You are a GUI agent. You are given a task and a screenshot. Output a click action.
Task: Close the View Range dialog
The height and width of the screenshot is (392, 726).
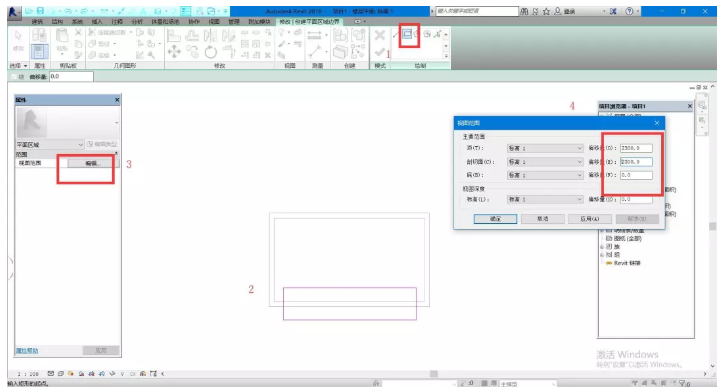tap(657, 123)
